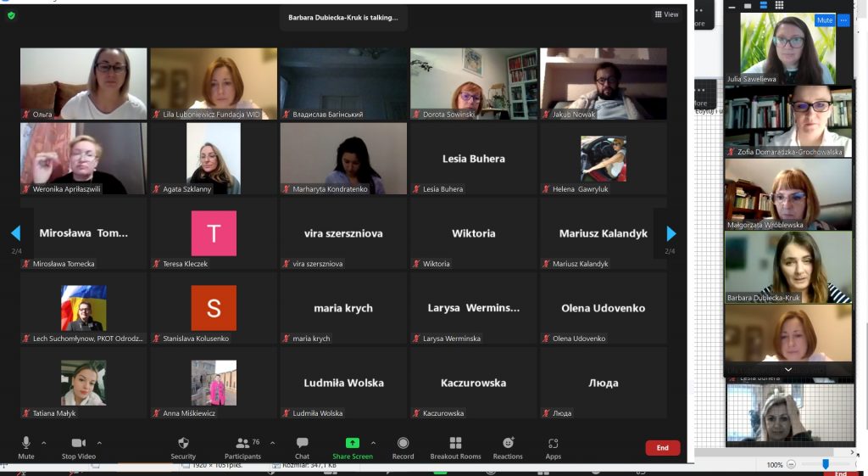Open Breakout Rooms
Viewport: 868px width, 476px height.
455,446
